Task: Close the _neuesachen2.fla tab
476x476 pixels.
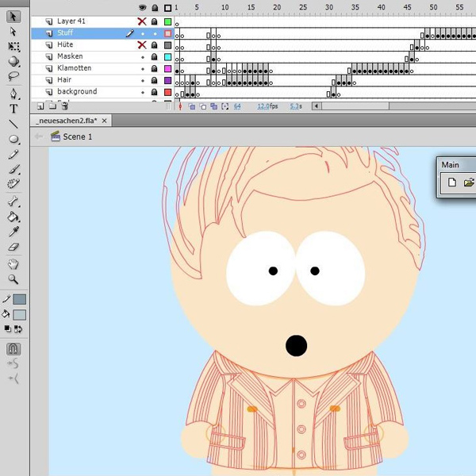Action: pyautogui.click(x=104, y=121)
